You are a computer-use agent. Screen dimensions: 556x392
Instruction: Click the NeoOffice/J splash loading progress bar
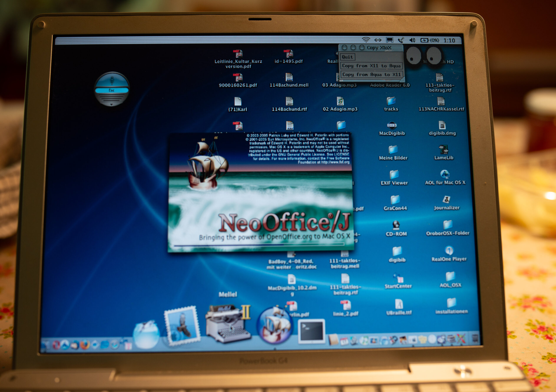coord(259,245)
